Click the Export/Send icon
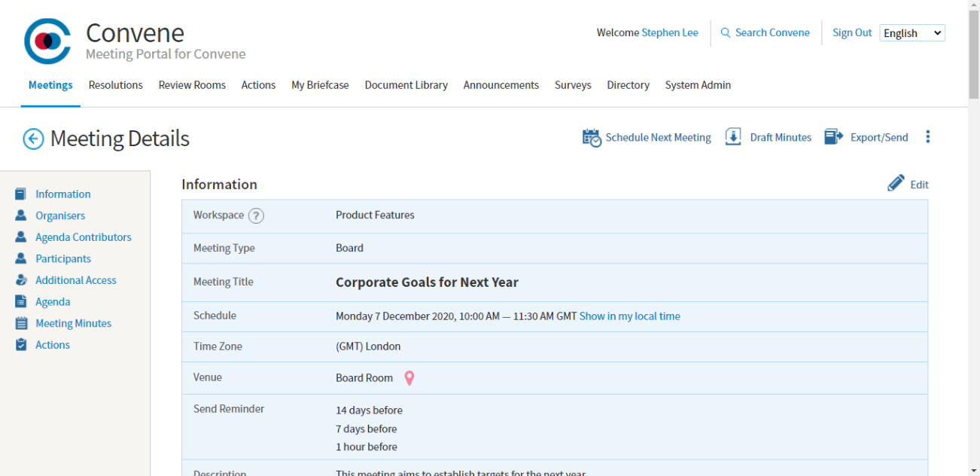The width and height of the screenshot is (980, 476). coord(833,137)
